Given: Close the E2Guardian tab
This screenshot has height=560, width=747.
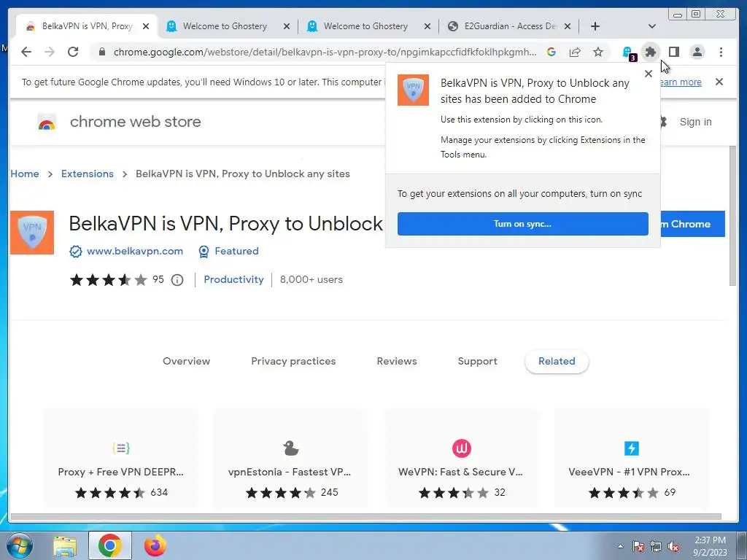Looking at the screenshot, I should coord(568,26).
